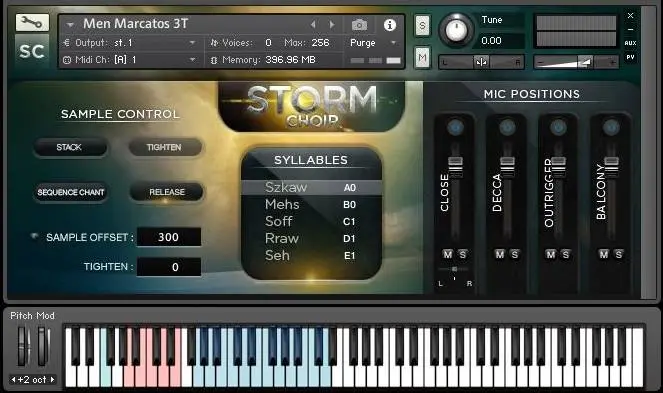663x393 pixels.
Task: Shift keyboard octave down with left arrow
Action: [x=13, y=379]
